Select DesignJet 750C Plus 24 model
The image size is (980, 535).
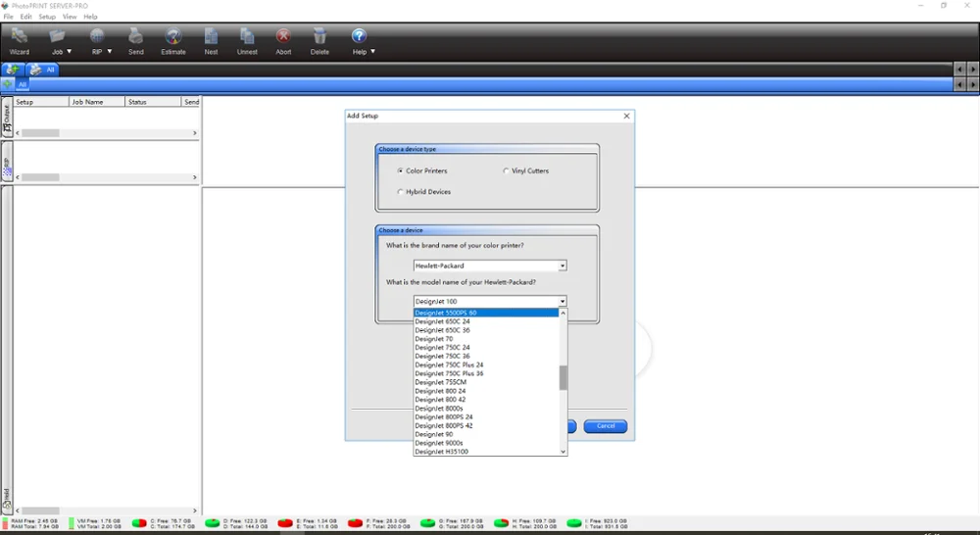(486, 365)
